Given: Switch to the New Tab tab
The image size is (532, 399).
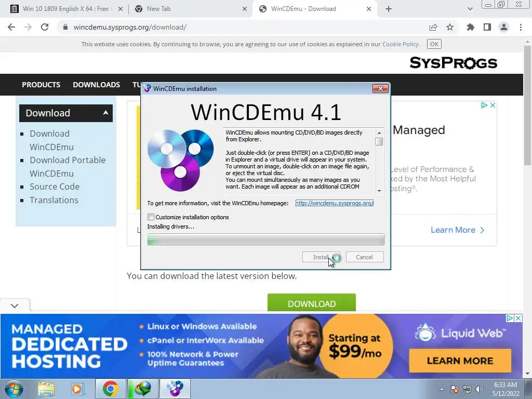Looking at the screenshot, I should [x=190, y=9].
